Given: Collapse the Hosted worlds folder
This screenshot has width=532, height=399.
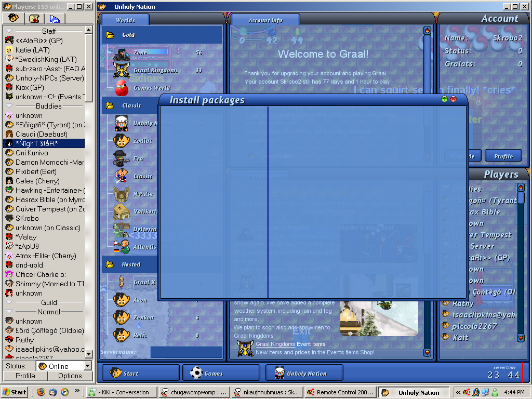Looking at the screenshot, I should coord(110,264).
